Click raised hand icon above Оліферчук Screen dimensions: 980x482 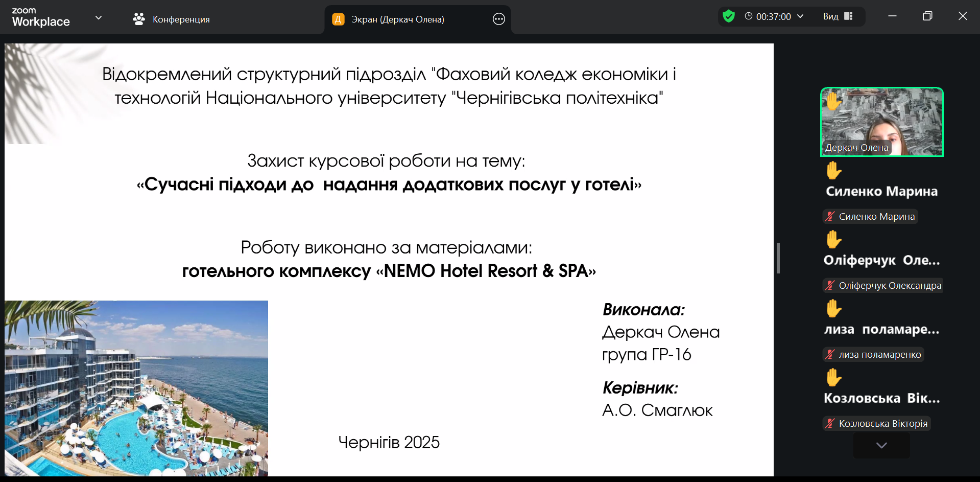(x=833, y=239)
